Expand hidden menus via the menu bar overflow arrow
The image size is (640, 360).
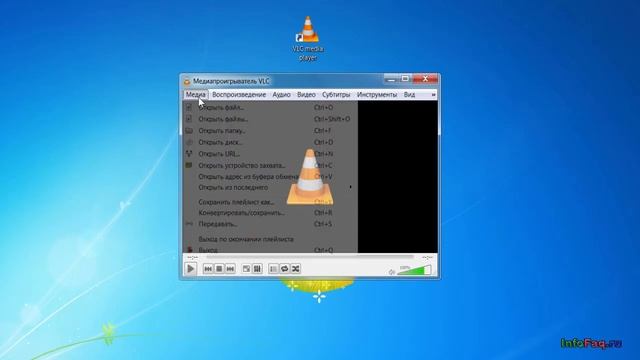[x=433, y=95]
